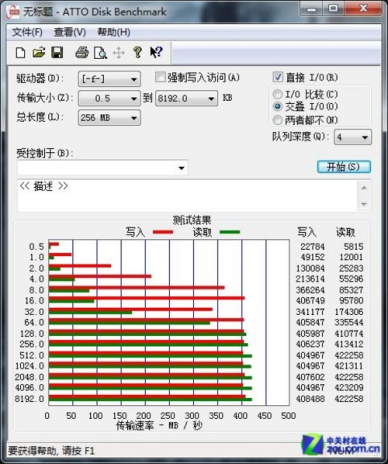Open Print Preview from the toolbar
Viewport: 388px width, 464px height.
pos(100,53)
